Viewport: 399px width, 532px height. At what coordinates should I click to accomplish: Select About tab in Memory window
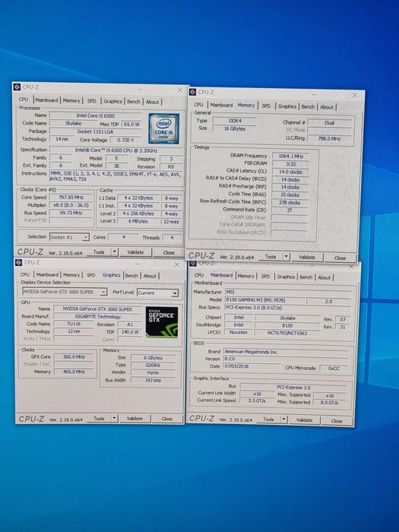327,107
